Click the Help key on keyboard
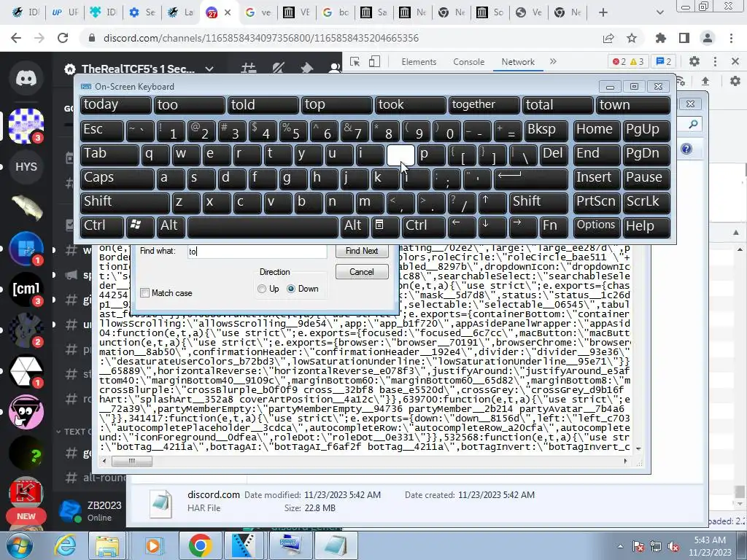The image size is (747, 560). coord(646,226)
